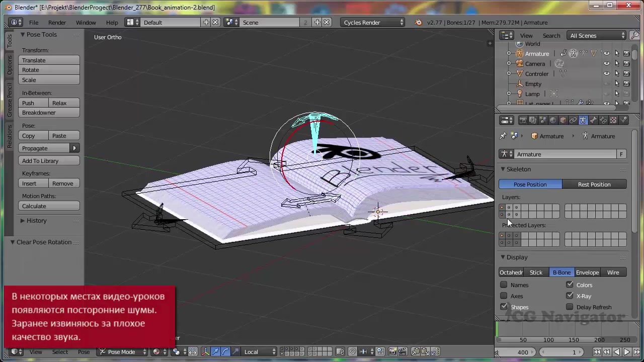Open the Propagate options arrow
This screenshot has height=362, width=644.
(x=74, y=148)
